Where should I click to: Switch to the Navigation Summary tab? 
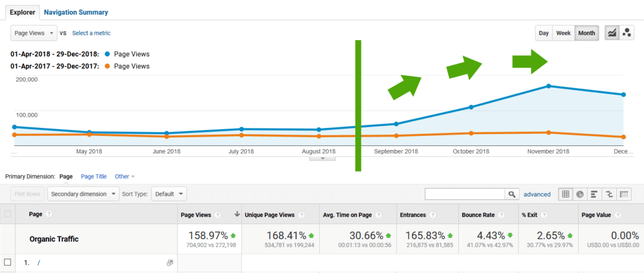[x=76, y=12]
